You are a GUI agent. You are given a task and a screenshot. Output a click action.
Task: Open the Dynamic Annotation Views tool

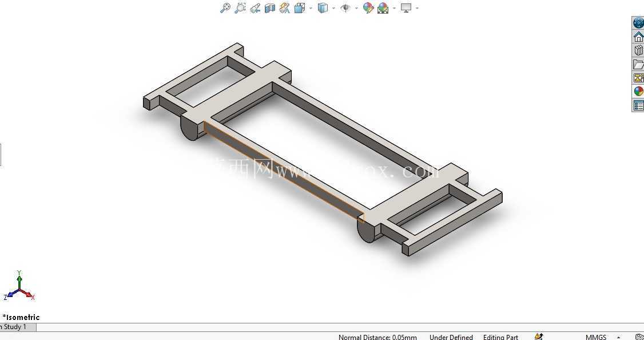(x=285, y=8)
